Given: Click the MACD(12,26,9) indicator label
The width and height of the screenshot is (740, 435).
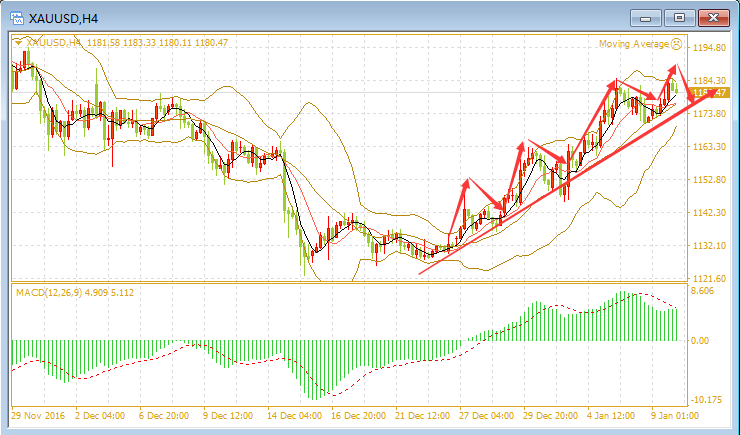Looking at the screenshot, I should click(75, 293).
